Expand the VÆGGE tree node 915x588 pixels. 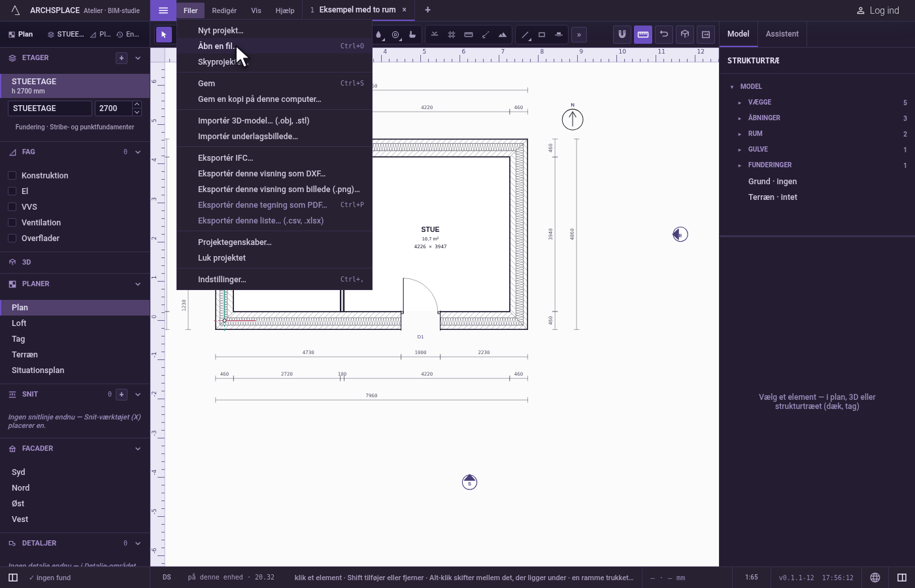coord(740,103)
